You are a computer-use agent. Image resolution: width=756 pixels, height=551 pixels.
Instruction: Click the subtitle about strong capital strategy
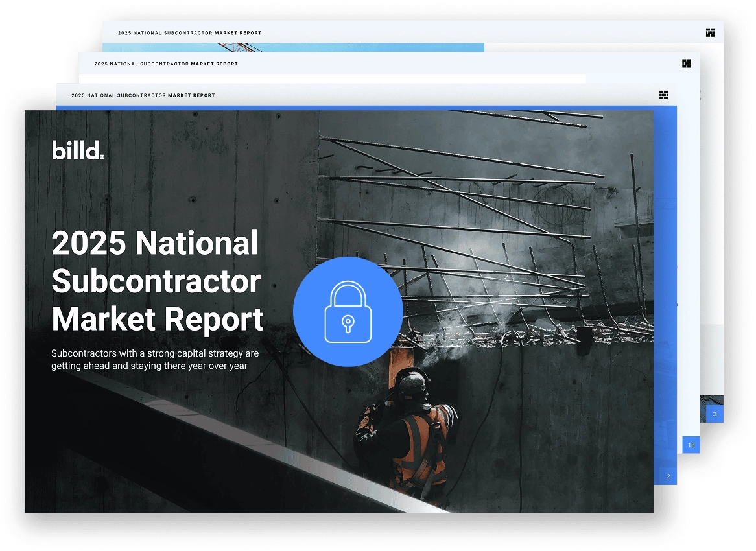155,359
